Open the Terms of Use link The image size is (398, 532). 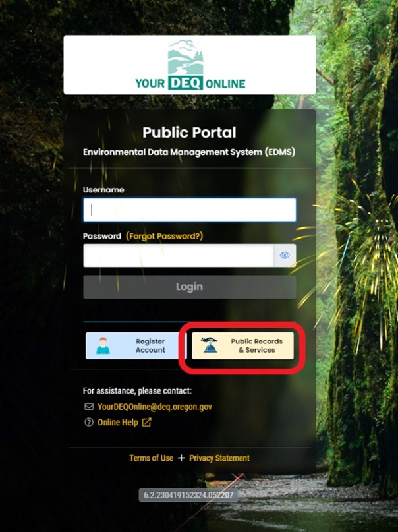tap(151, 458)
